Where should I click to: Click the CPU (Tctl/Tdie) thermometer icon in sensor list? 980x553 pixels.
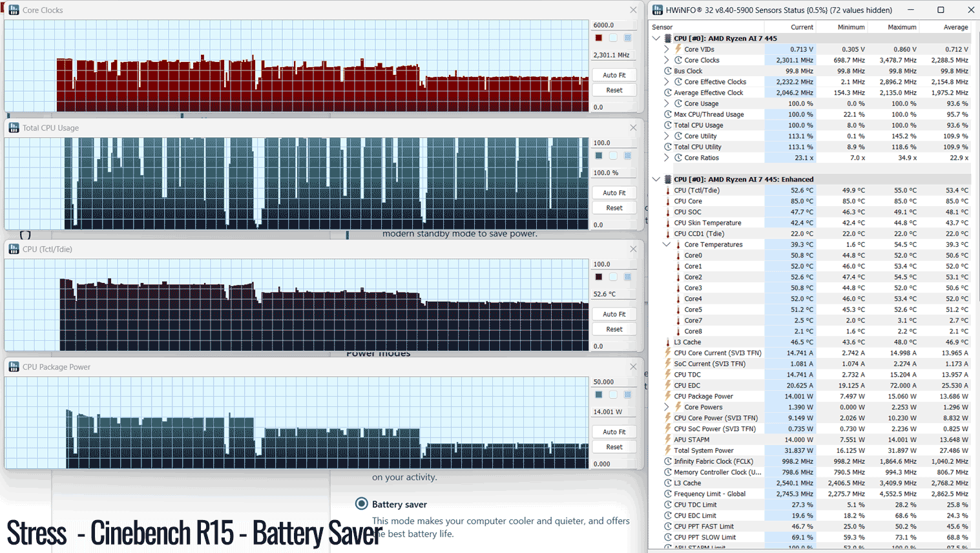tap(668, 191)
